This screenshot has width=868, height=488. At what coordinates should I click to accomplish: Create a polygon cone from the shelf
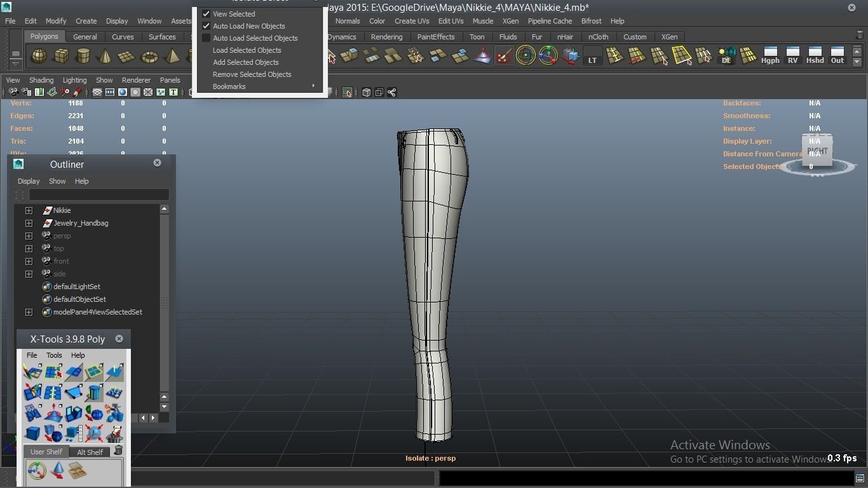[105, 57]
